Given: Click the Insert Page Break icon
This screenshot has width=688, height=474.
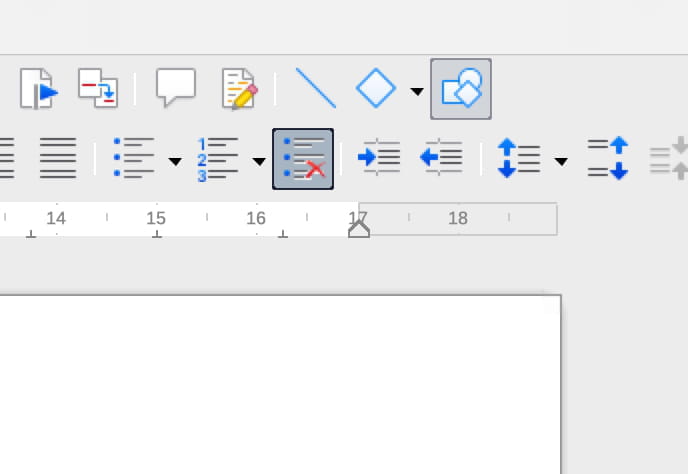Looking at the screenshot, I should (39, 89).
